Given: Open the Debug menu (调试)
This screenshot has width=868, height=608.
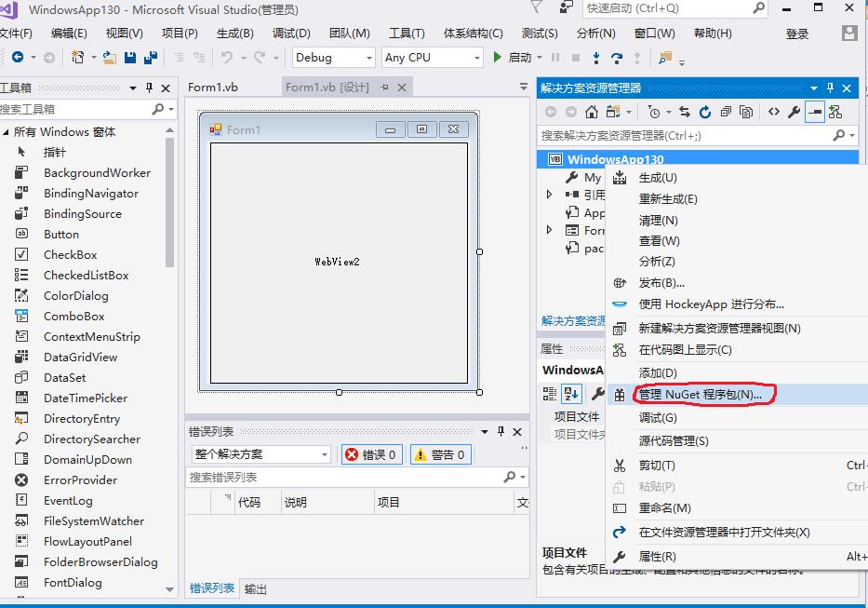Looking at the screenshot, I should point(291,34).
